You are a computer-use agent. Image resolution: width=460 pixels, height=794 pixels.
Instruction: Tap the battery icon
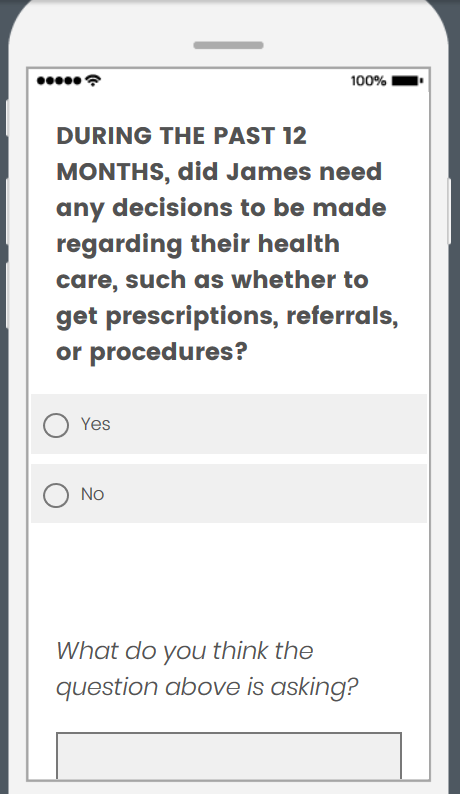(x=407, y=81)
